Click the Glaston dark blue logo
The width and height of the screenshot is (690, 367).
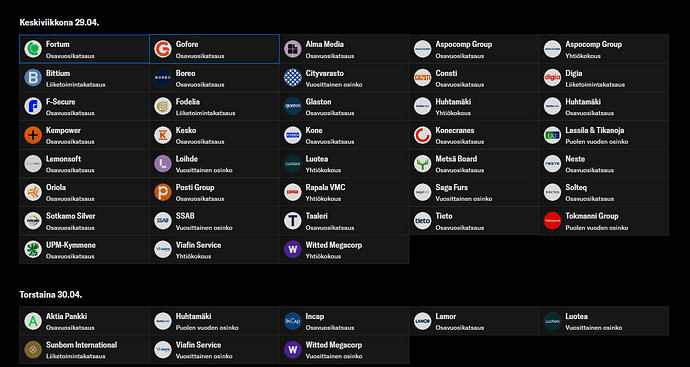click(293, 106)
